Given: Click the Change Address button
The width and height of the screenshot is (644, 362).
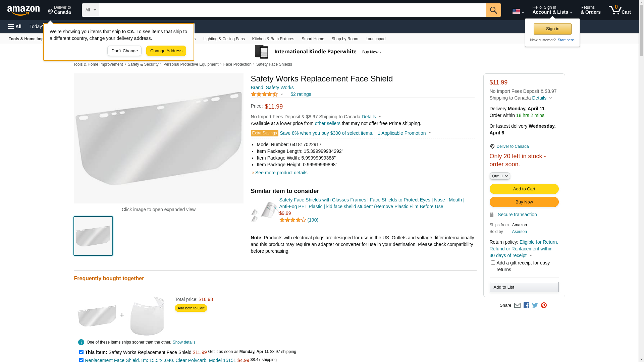Looking at the screenshot, I should 166,51.
